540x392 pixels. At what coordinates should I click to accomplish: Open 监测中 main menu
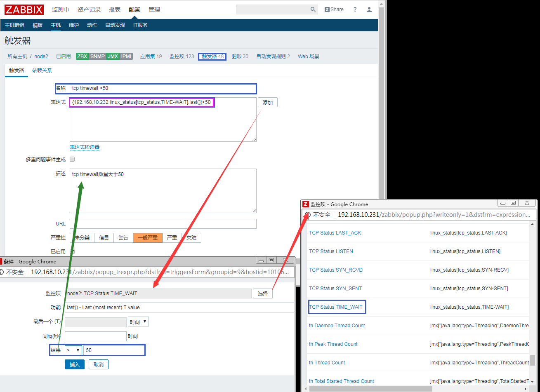point(61,9)
